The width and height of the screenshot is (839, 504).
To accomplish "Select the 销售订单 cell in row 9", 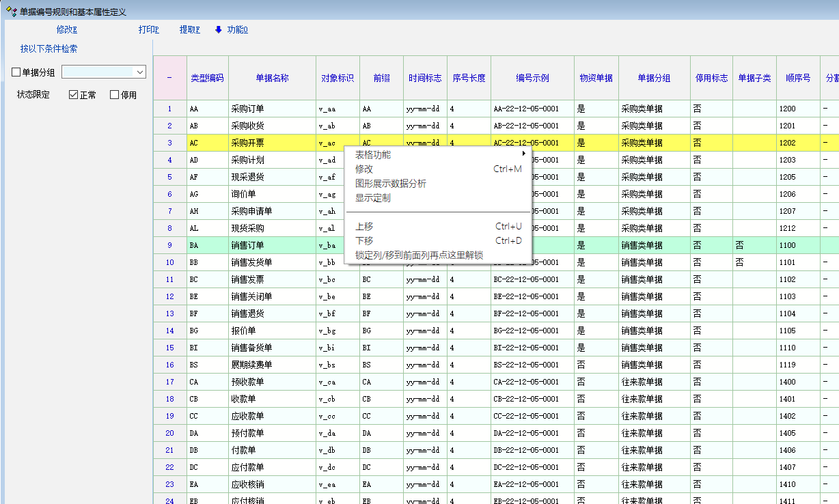I will 247,245.
